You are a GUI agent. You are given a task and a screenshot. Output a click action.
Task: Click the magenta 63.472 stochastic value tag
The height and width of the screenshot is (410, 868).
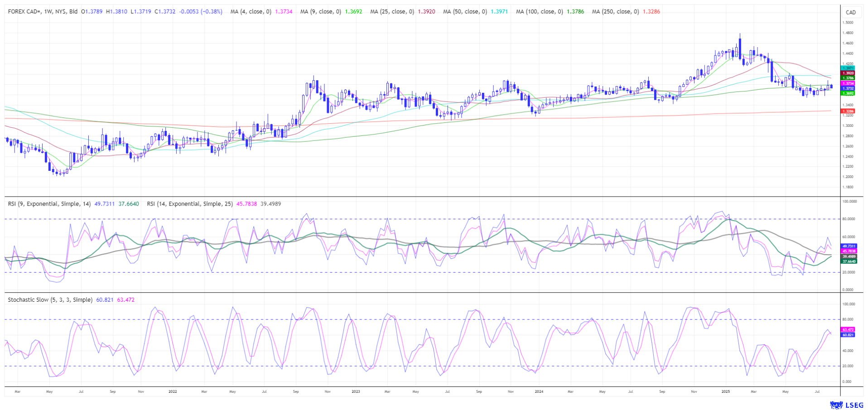click(848, 329)
